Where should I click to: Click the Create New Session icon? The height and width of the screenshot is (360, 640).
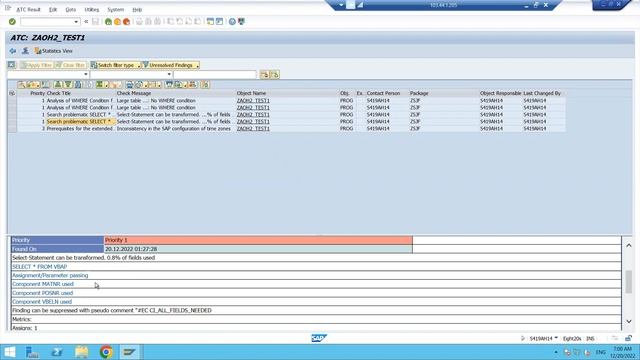(x=210, y=22)
